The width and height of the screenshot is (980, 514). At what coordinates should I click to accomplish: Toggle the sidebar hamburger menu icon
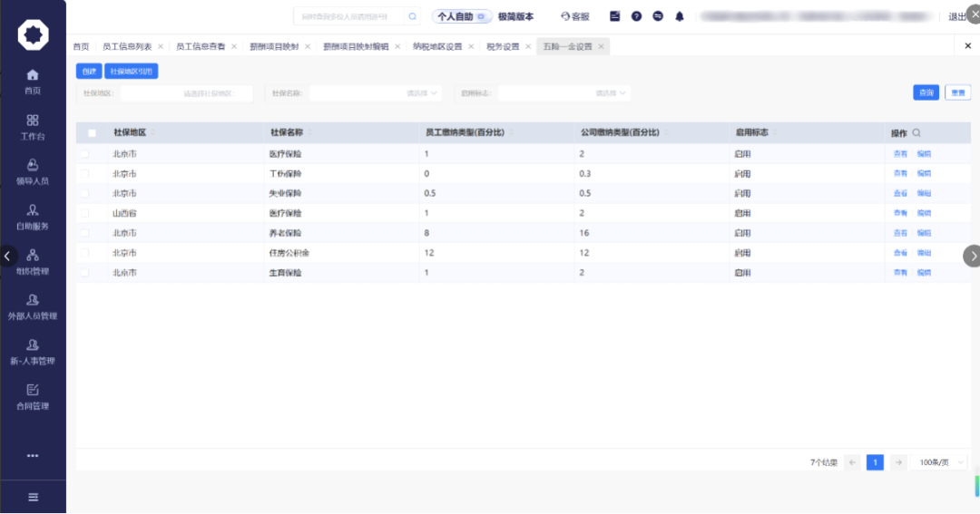click(34, 497)
